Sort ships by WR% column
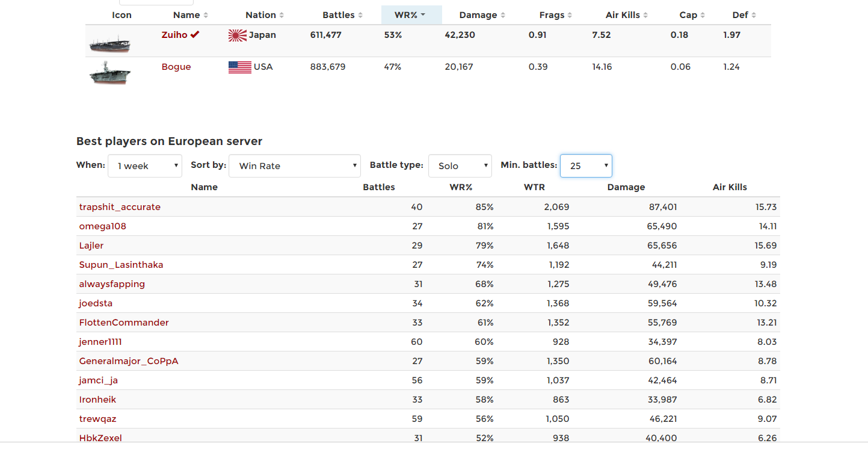Screen dimensions: 868x458 (411, 15)
